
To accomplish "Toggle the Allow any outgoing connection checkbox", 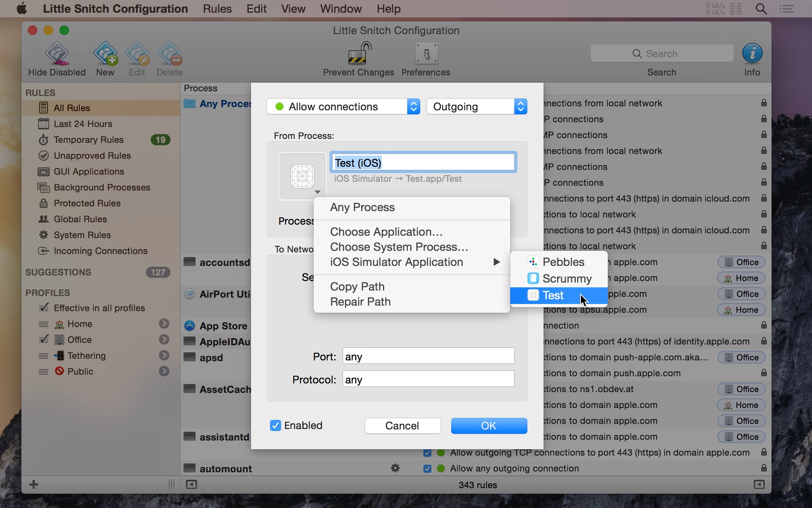I will [427, 469].
